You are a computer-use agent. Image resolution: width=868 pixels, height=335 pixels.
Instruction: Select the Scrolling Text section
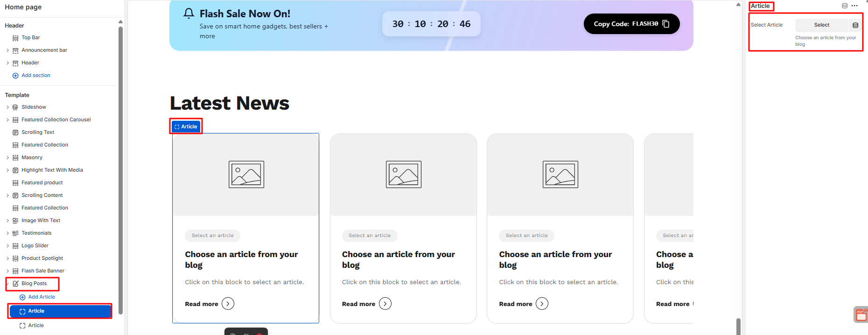point(38,133)
